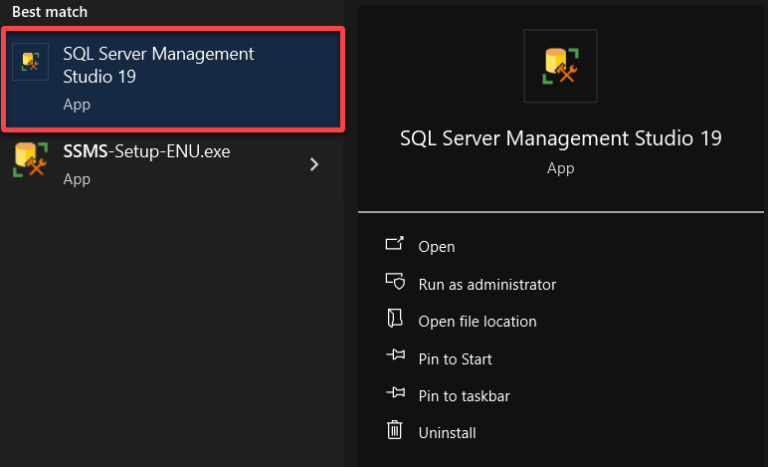Click the Uninstall trash can icon
The height and width of the screenshot is (467, 768).
click(395, 432)
